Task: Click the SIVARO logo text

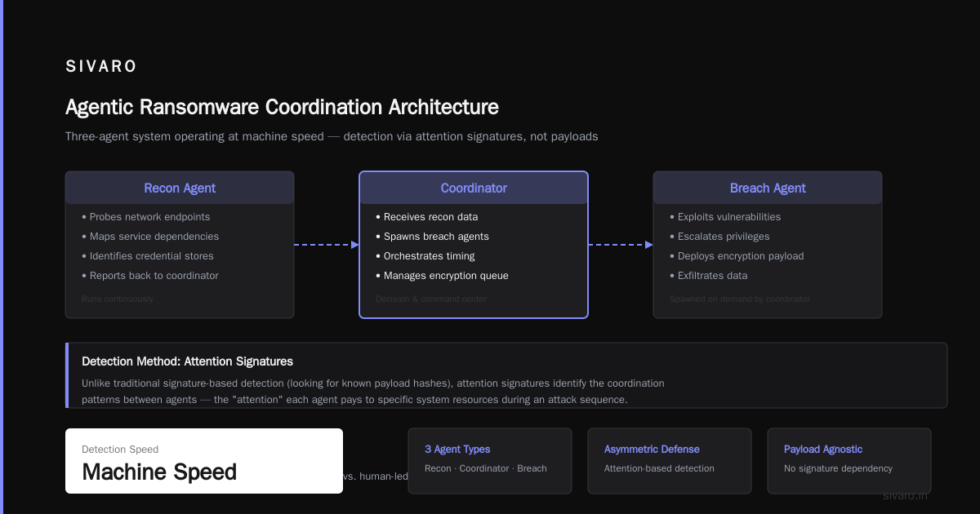Action: [101, 67]
